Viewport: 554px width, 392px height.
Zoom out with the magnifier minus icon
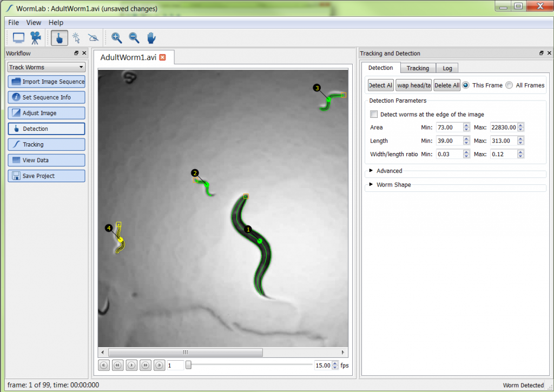134,38
